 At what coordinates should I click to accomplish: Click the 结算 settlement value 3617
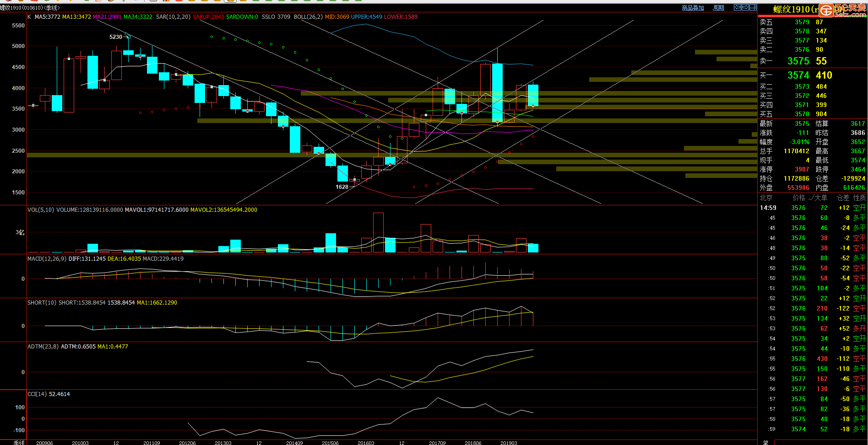click(858, 123)
